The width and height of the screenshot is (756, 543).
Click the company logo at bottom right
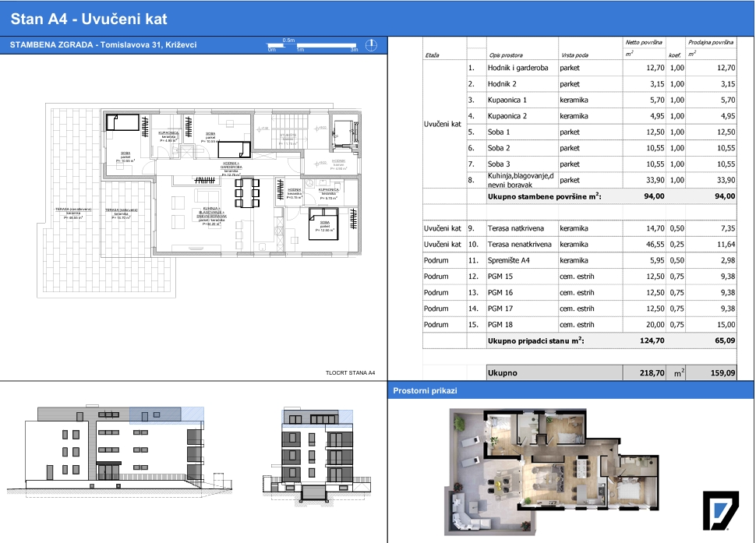(720, 511)
